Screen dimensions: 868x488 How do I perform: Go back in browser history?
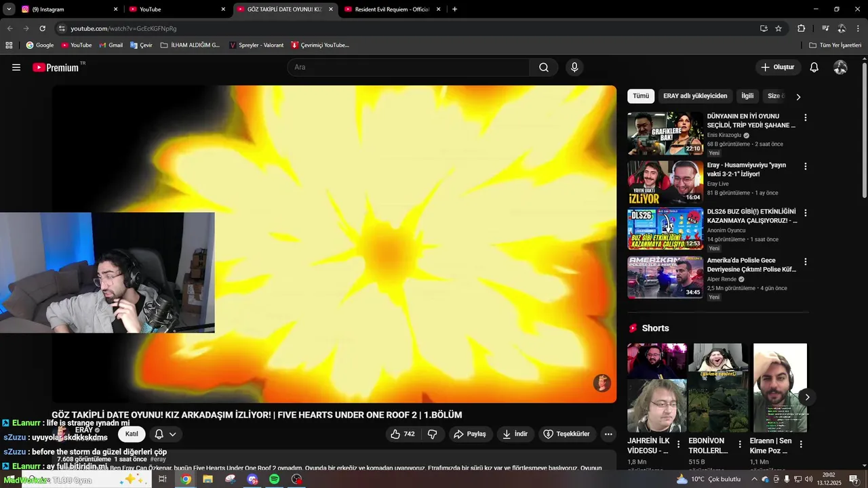pos(9,28)
